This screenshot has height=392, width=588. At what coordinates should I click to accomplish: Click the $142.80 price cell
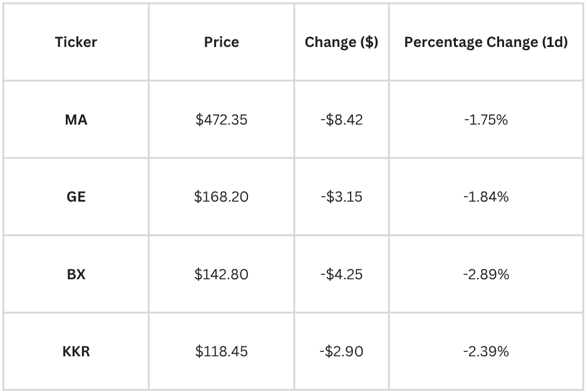221,274
